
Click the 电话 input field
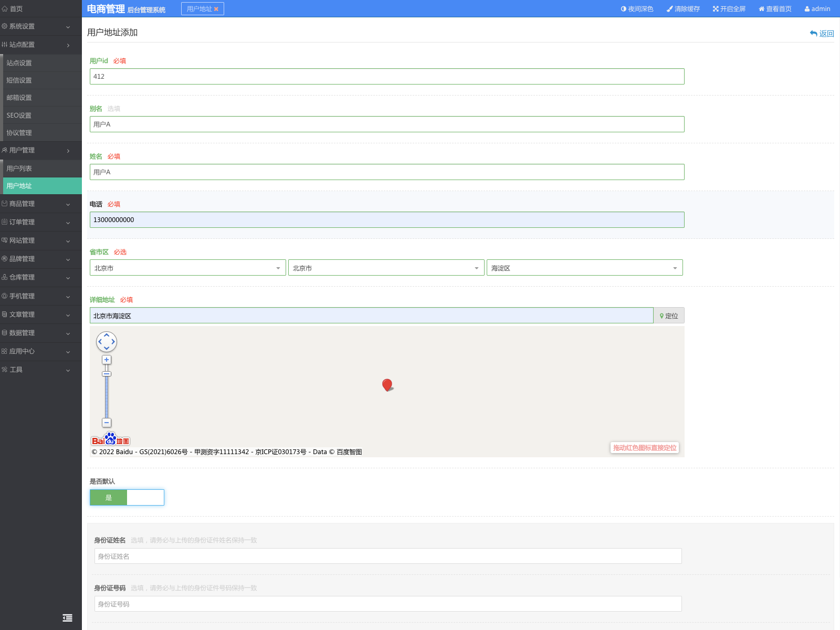click(387, 219)
